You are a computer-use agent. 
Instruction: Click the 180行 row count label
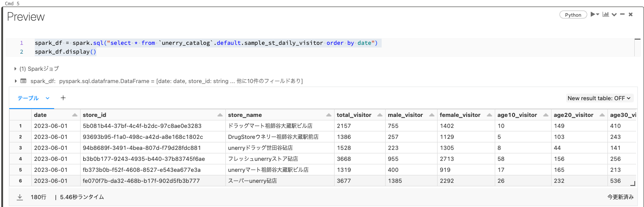tap(38, 197)
